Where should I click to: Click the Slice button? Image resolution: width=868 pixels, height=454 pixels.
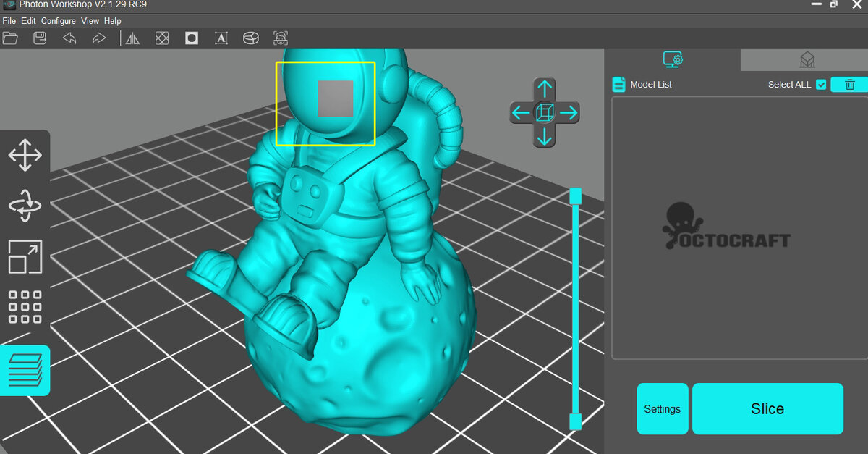pyautogui.click(x=767, y=409)
